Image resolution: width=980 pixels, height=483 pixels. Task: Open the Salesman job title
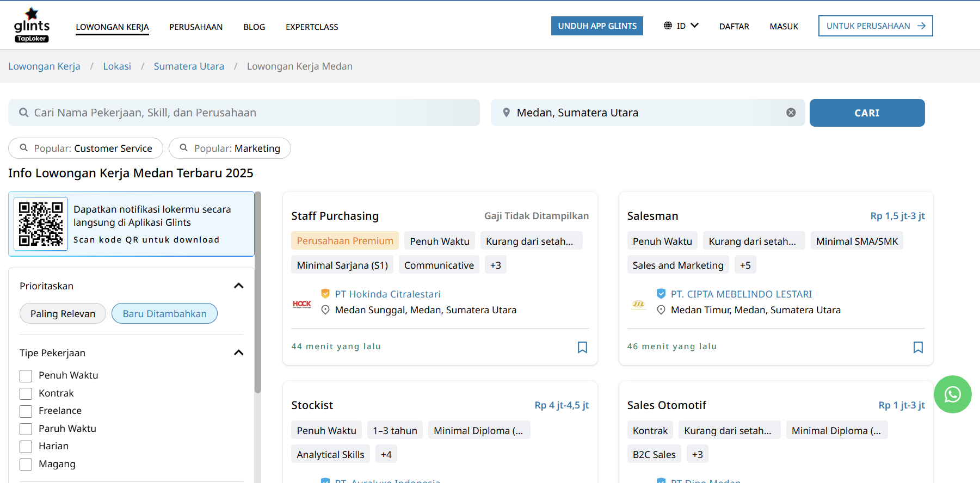pyautogui.click(x=652, y=216)
